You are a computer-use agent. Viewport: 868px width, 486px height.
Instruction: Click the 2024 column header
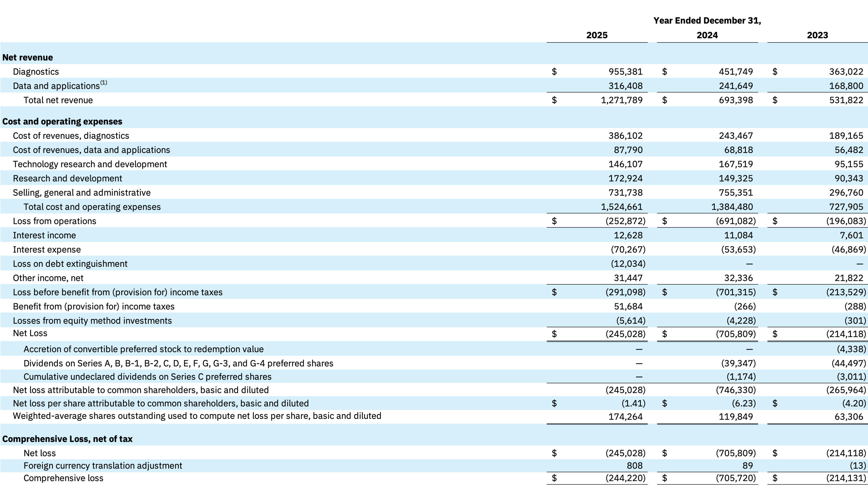[707, 35]
